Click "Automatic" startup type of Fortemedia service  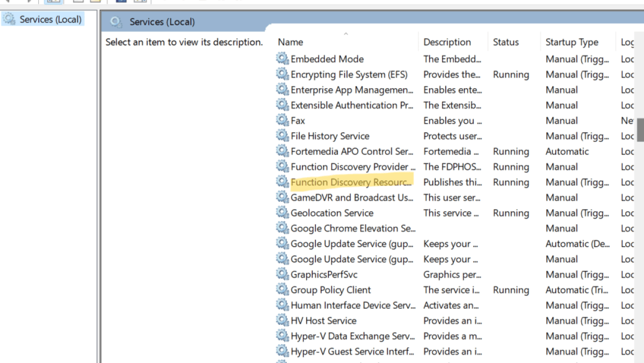(567, 151)
